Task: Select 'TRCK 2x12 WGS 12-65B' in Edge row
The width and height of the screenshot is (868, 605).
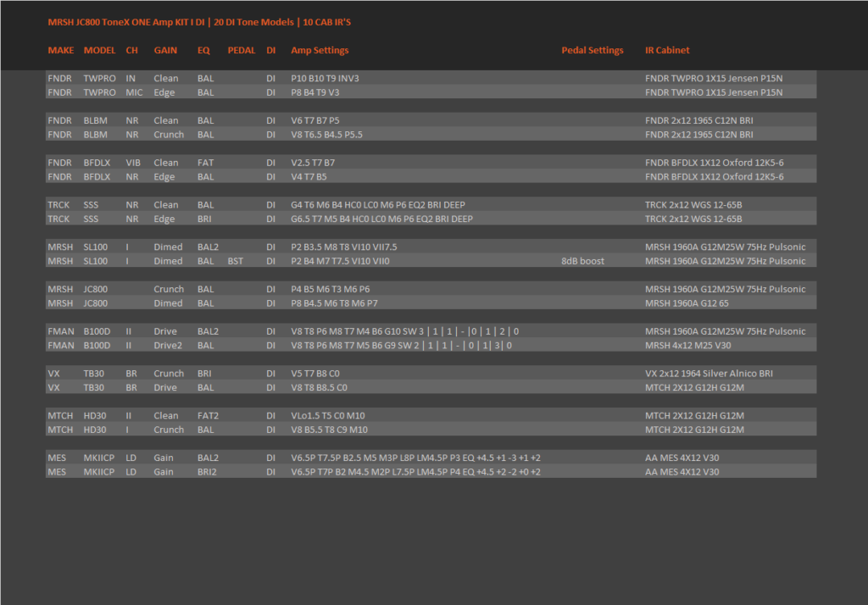Action: (x=693, y=219)
